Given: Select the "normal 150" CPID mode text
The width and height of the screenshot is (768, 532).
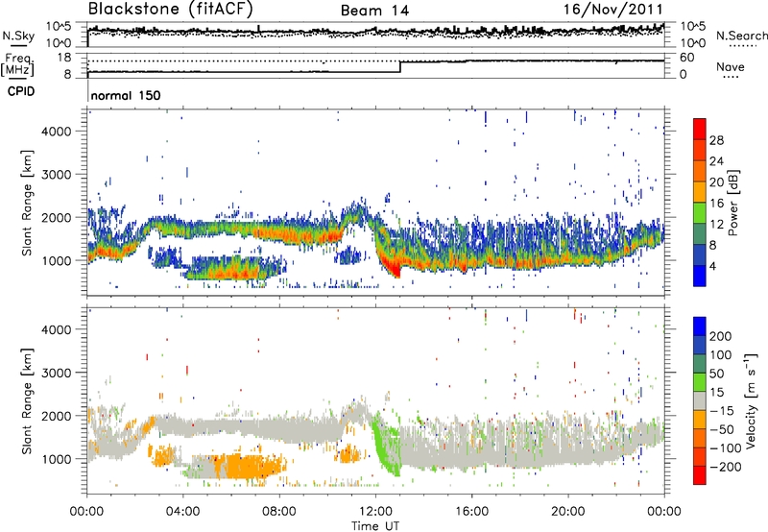Looking at the screenshot, I should (x=126, y=95).
